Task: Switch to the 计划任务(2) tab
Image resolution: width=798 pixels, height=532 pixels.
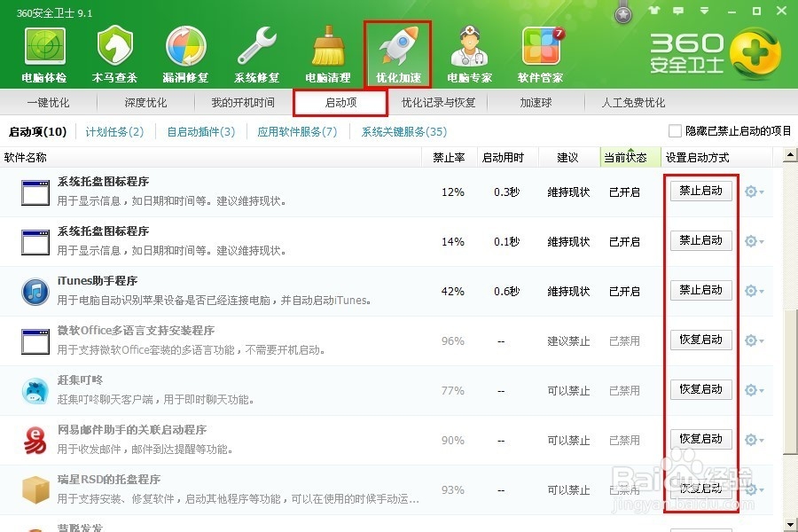Action: point(116,131)
